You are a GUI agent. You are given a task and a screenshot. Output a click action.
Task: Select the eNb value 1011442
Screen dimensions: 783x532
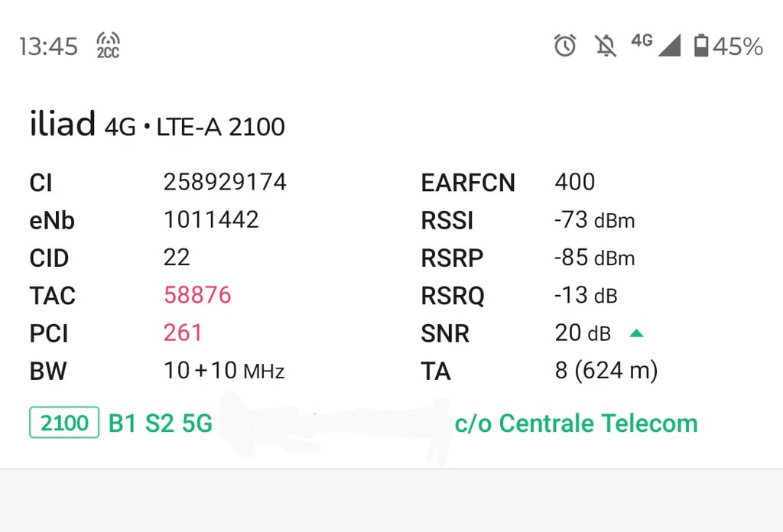pyautogui.click(x=211, y=219)
